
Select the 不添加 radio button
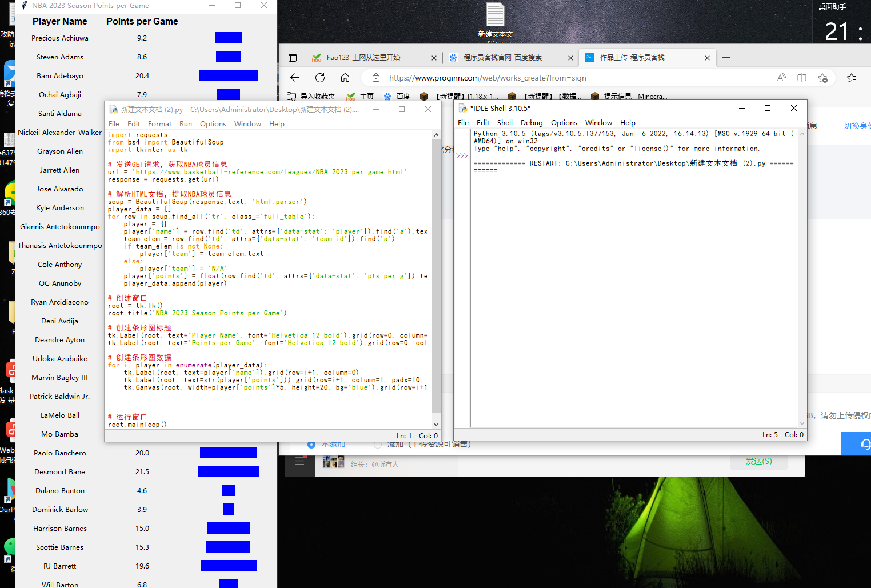click(x=311, y=445)
